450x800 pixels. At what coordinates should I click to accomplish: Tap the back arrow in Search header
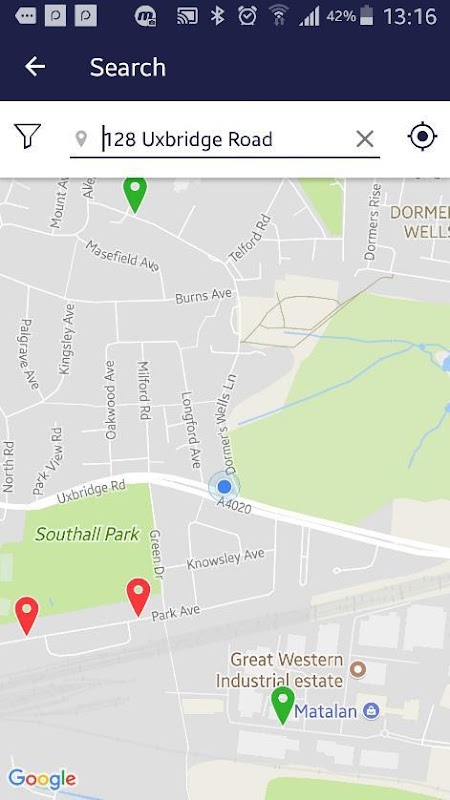[x=35, y=67]
